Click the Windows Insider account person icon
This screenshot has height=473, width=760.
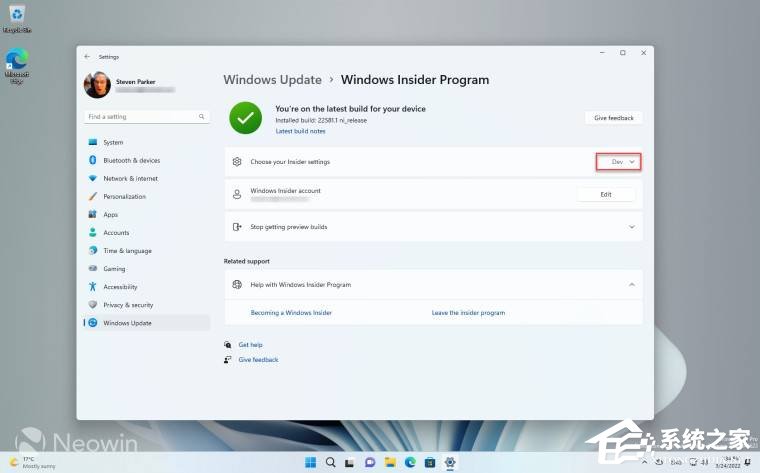237,194
